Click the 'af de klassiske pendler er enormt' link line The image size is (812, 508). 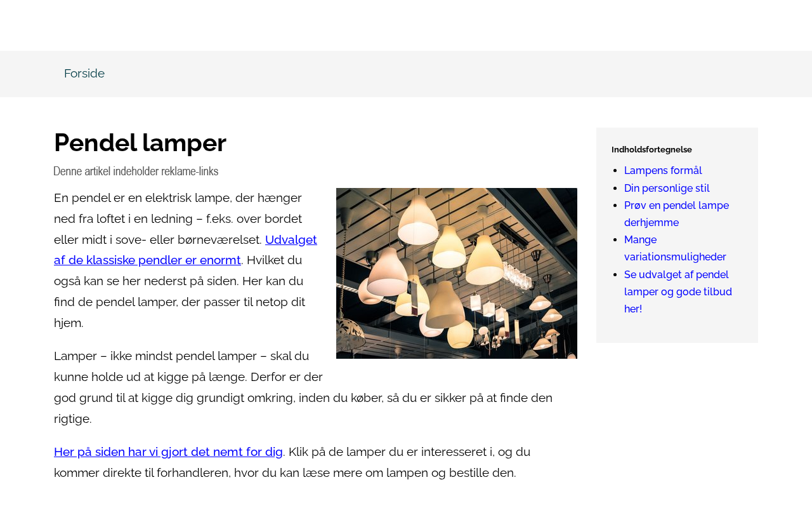coord(147,260)
